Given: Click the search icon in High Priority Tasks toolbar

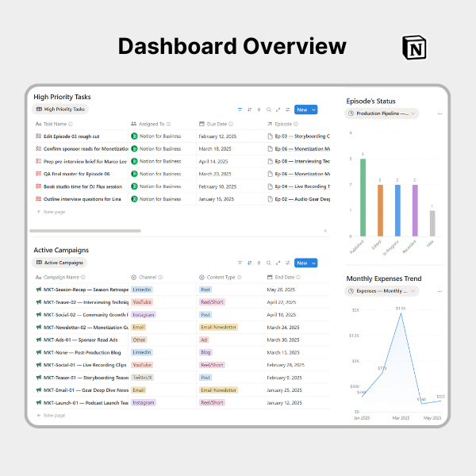Looking at the screenshot, I should 269,109.
